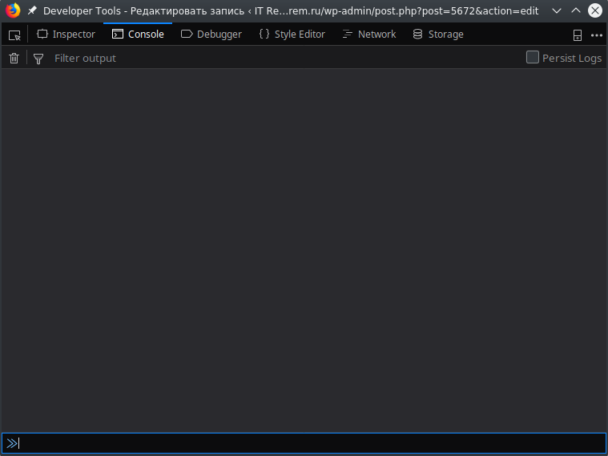Viewport: 608px width, 456px height.
Task: Click the filter funnel icon
Action: [38, 59]
